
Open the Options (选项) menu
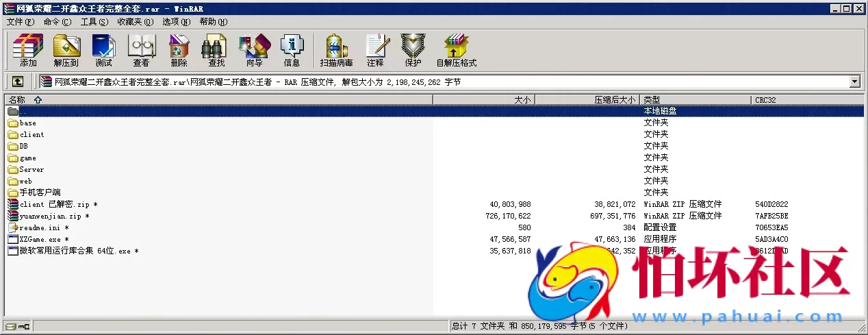177,22
